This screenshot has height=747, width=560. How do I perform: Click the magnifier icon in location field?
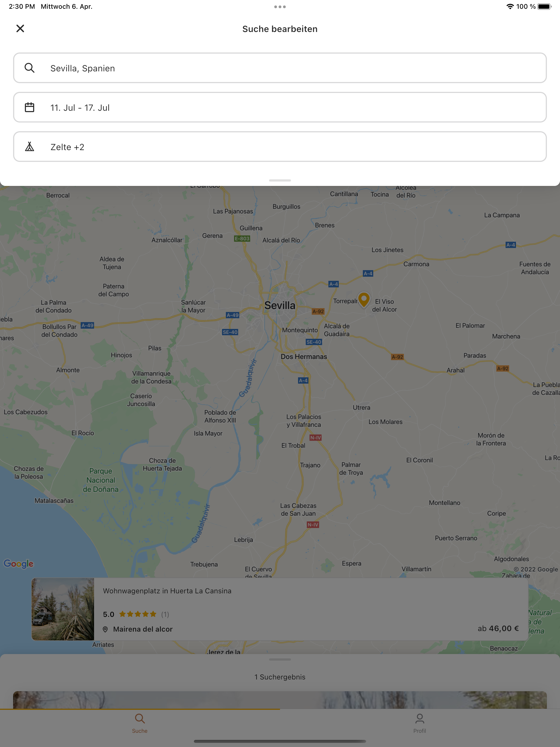pos(30,68)
